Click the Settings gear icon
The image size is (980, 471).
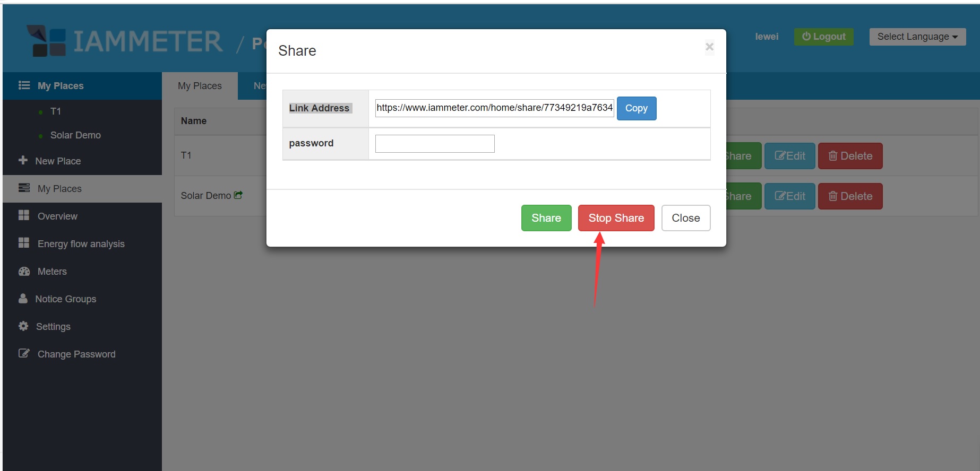click(x=23, y=326)
